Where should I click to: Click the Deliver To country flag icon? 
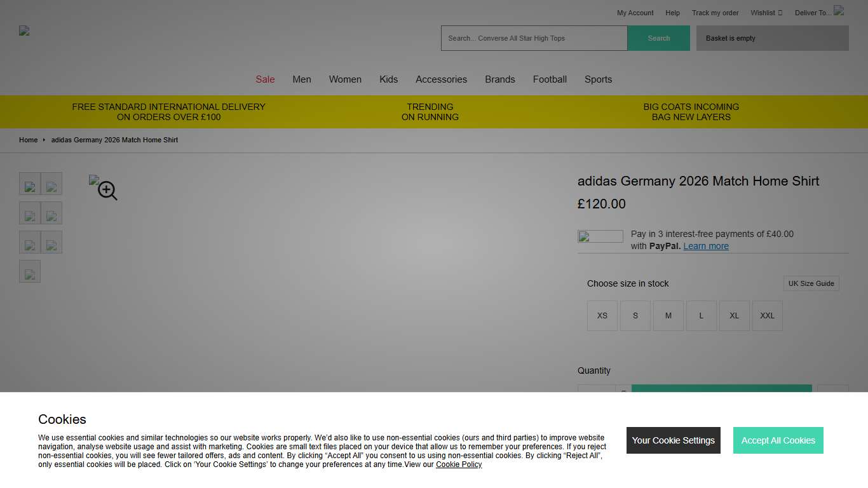tap(839, 11)
